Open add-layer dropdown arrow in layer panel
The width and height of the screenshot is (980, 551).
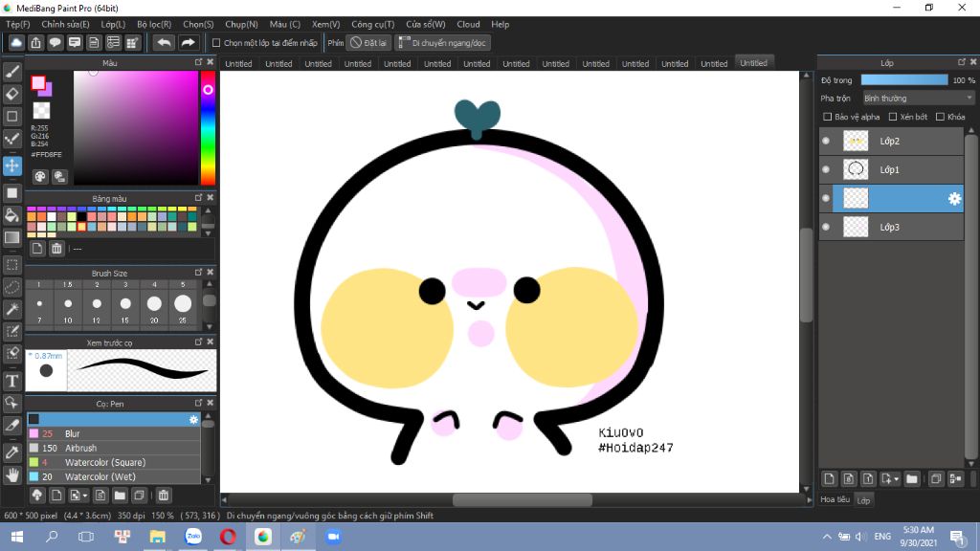pyautogui.click(x=897, y=479)
